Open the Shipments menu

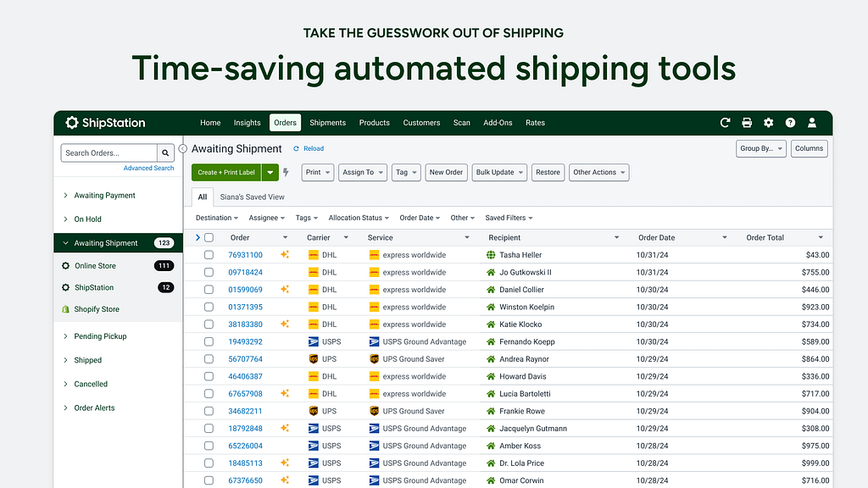(x=328, y=123)
